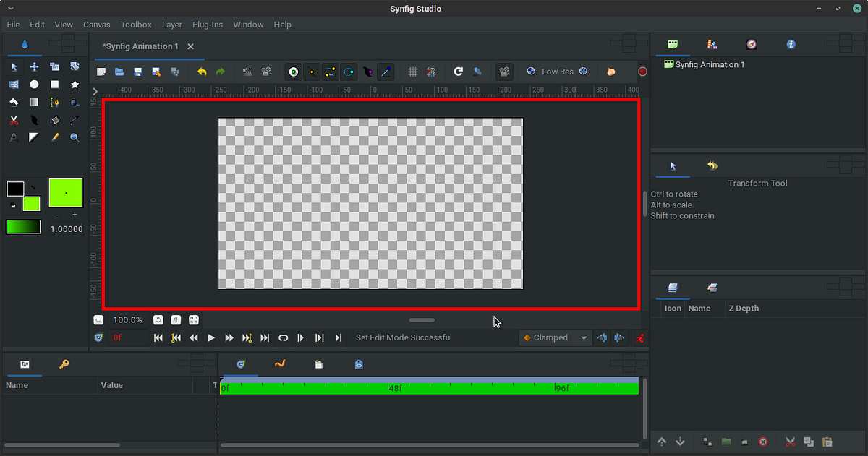Image resolution: width=868 pixels, height=456 pixels.
Task: Toggle Low Res rendering mode
Action: 557,72
